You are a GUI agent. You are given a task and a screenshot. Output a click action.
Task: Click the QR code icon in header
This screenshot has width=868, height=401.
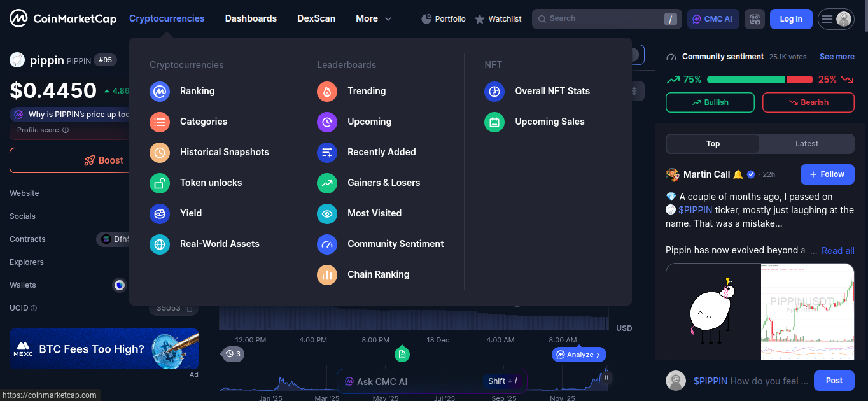pyautogui.click(x=755, y=19)
